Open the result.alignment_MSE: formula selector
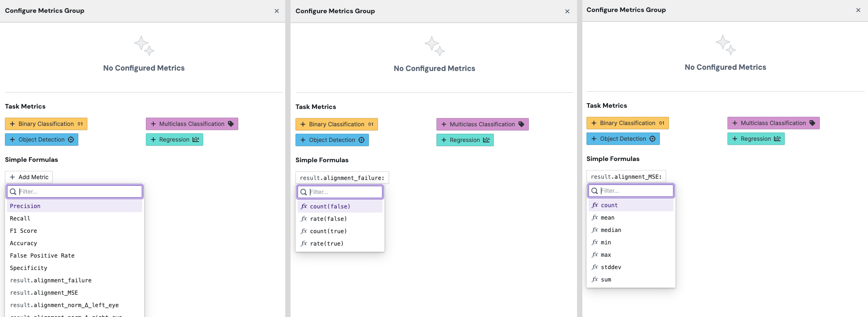Image resolution: width=868 pixels, height=317 pixels. click(x=626, y=177)
